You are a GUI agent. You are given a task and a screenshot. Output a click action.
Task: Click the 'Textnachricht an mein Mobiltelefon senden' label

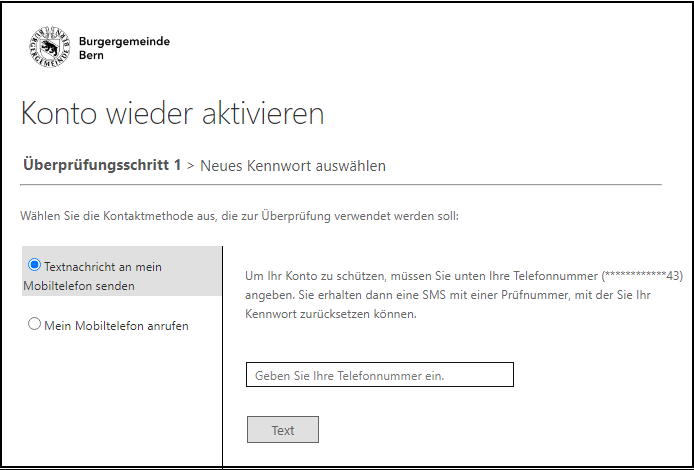click(102, 267)
